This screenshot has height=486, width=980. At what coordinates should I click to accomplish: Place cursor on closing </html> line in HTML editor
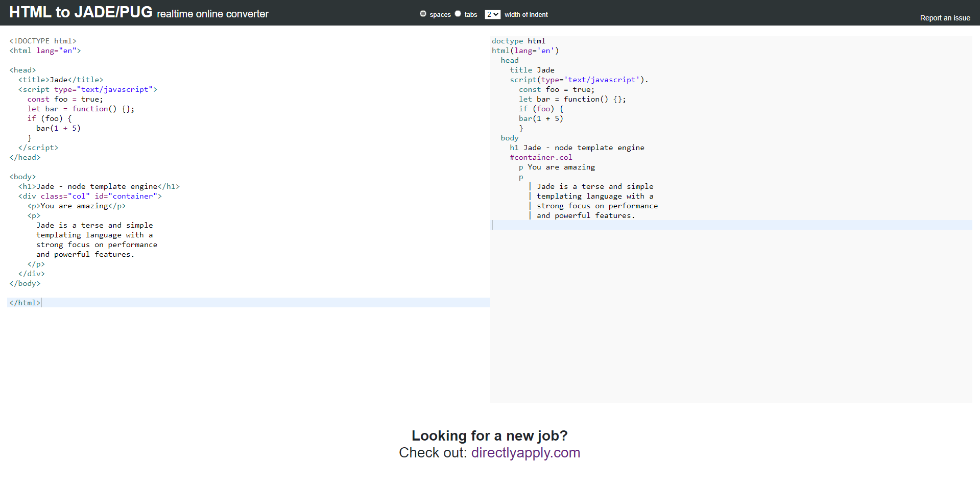point(25,303)
